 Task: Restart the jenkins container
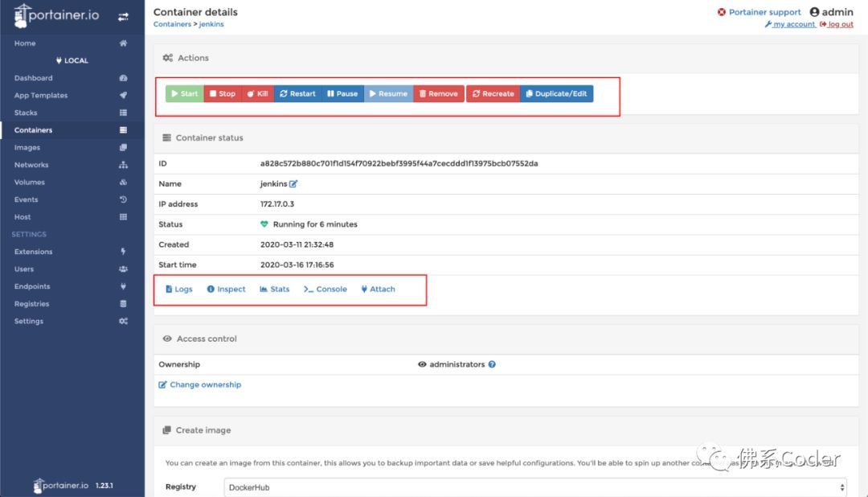[x=297, y=93]
